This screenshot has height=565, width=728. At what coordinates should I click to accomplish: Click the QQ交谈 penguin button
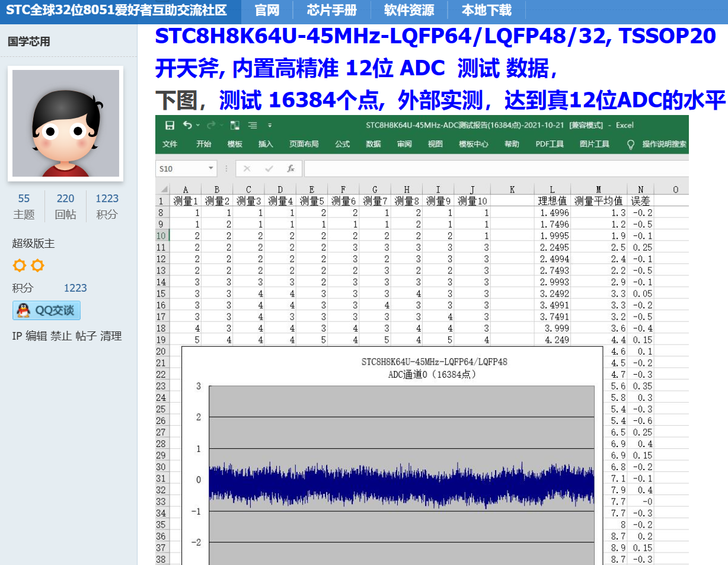tap(46, 310)
